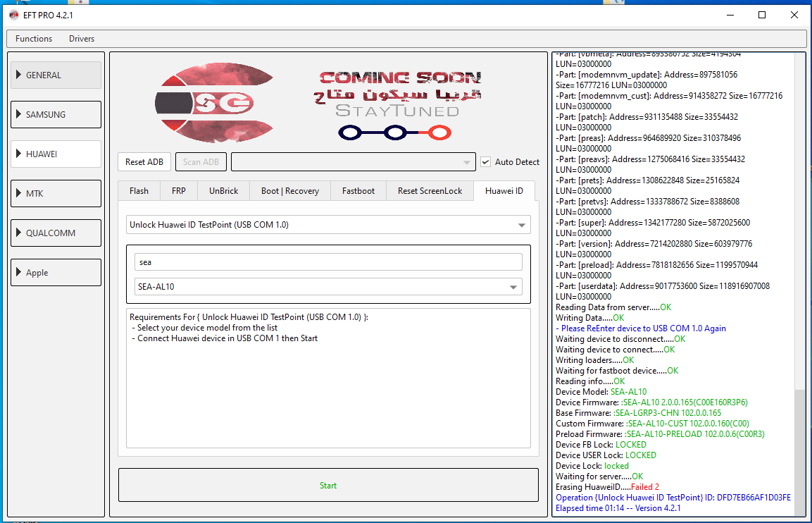Click the Scan ADB button
Image resolution: width=812 pixels, height=523 pixels.
click(201, 161)
